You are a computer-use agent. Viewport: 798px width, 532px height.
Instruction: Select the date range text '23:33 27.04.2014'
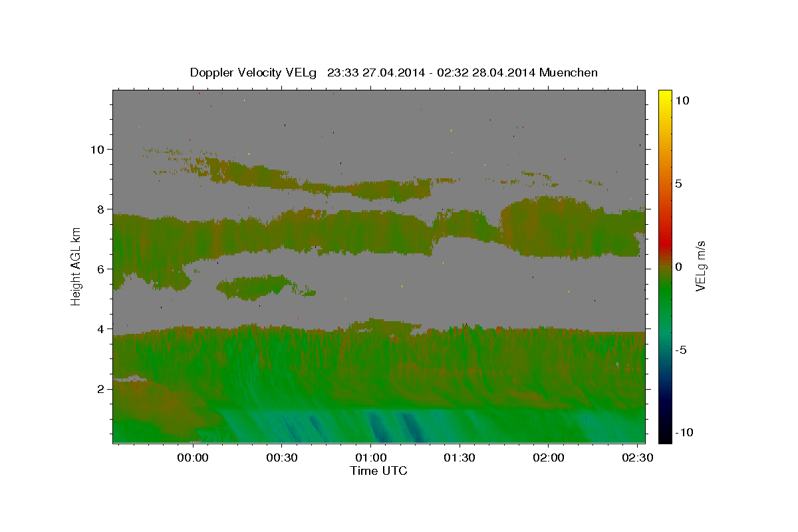pyautogui.click(x=374, y=72)
